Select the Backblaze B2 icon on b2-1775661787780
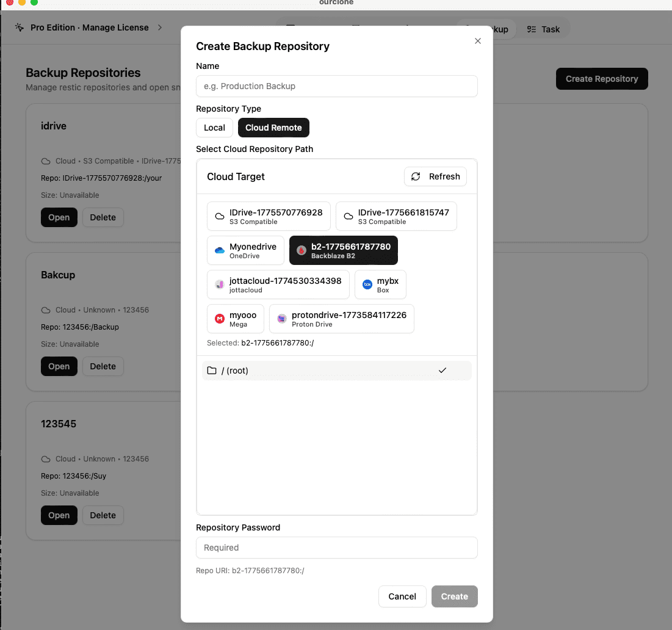 coord(301,250)
